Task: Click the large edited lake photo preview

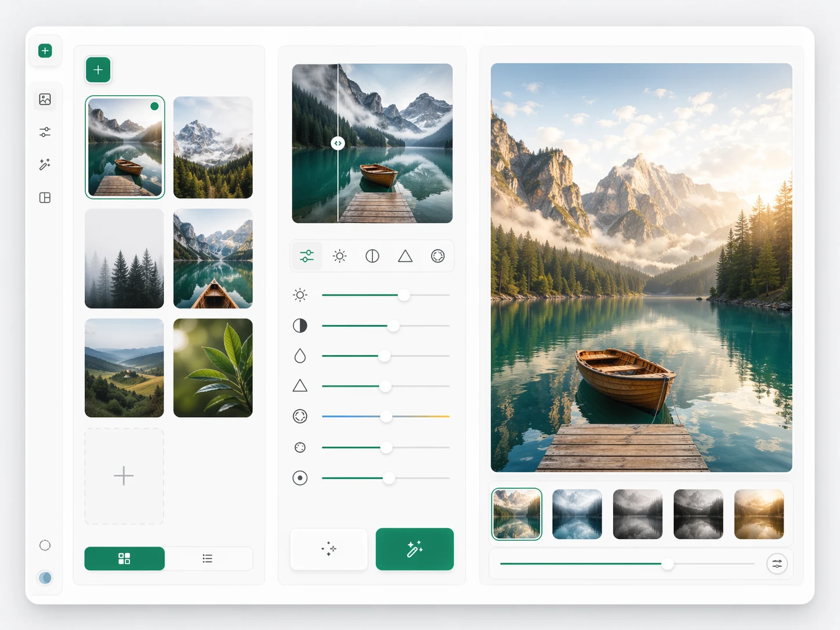Action: [x=642, y=267]
